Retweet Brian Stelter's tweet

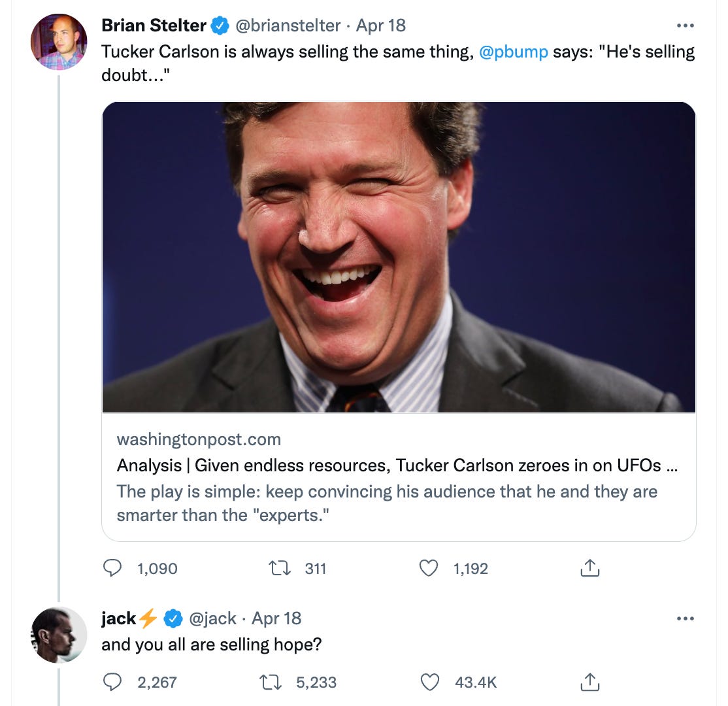pos(280,567)
